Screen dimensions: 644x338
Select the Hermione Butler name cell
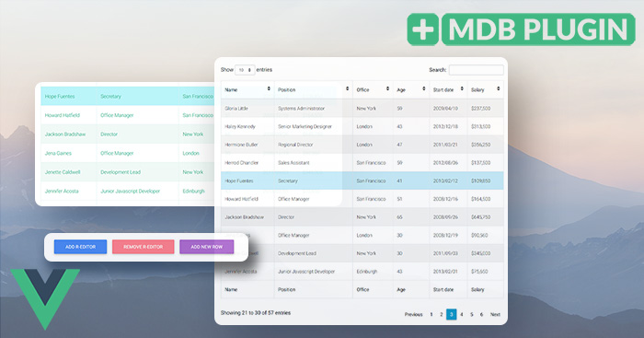(241, 145)
